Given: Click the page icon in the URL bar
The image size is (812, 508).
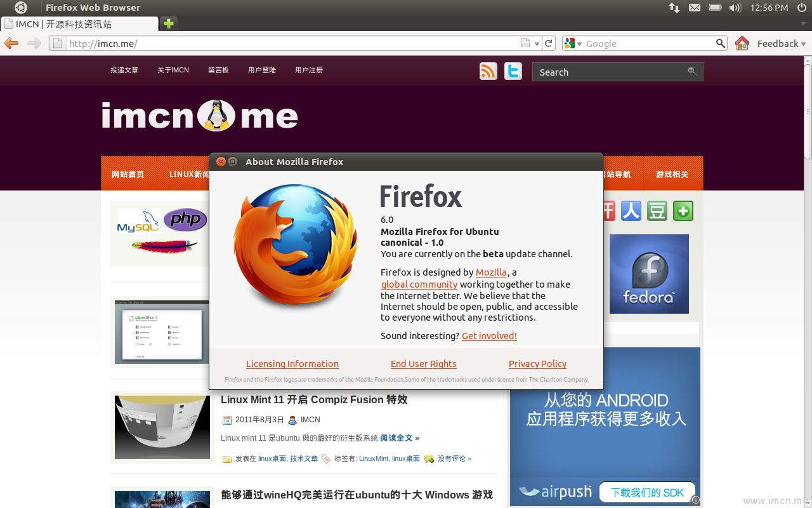Looking at the screenshot, I should pyautogui.click(x=58, y=43).
